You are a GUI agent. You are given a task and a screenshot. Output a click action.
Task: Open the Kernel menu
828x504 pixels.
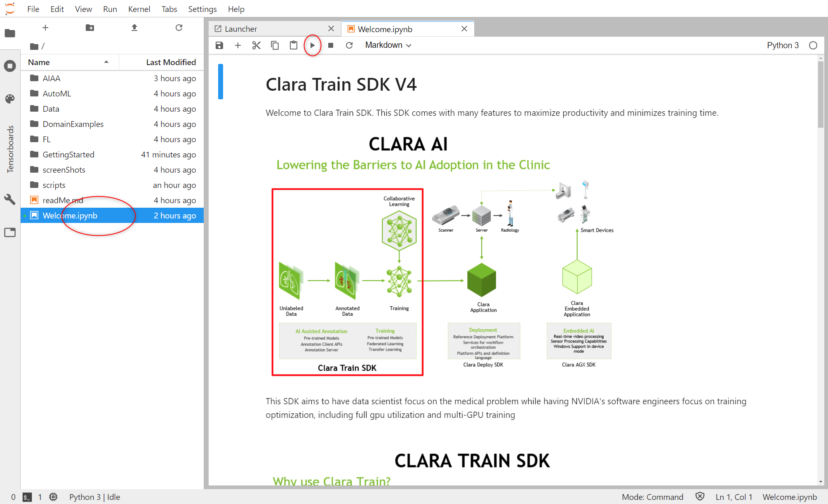pyautogui.click(x=139, y=9)
